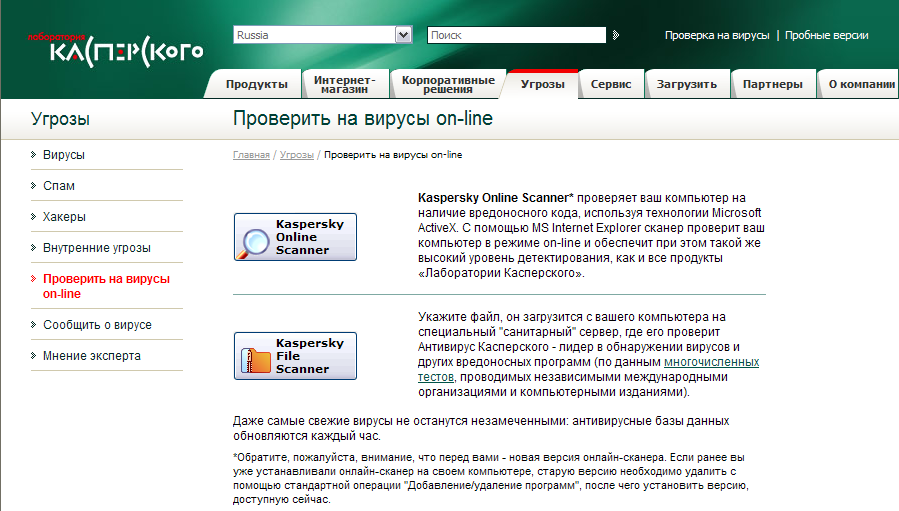Click the country dropdown arrow button

click(x=403, y=35)
